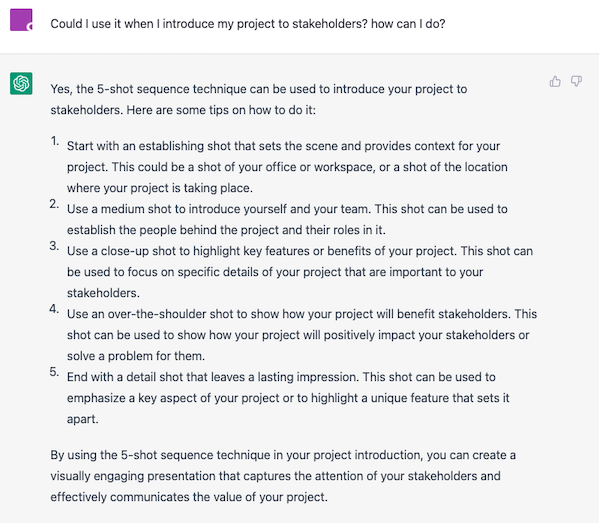This screenshot has height=523, width=599.
Task: Click the list number '3.' marker
Action: 54,246
